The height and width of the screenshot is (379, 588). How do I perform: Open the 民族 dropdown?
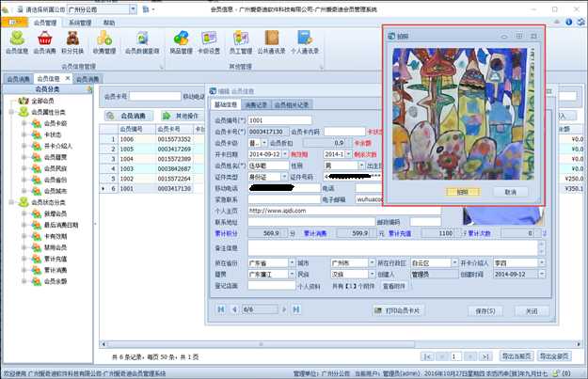coord(372,274)
